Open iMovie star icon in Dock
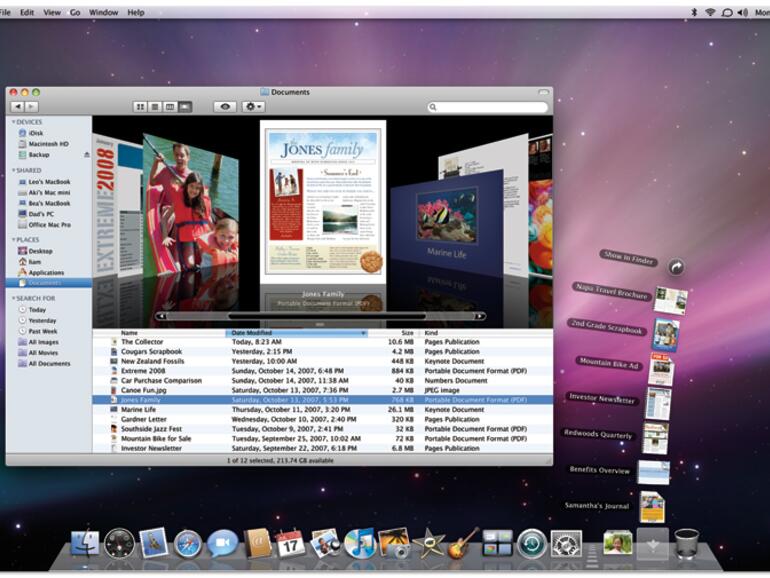Image resolution: width=770 pixels, height=578 pixels. coord(429,544)
